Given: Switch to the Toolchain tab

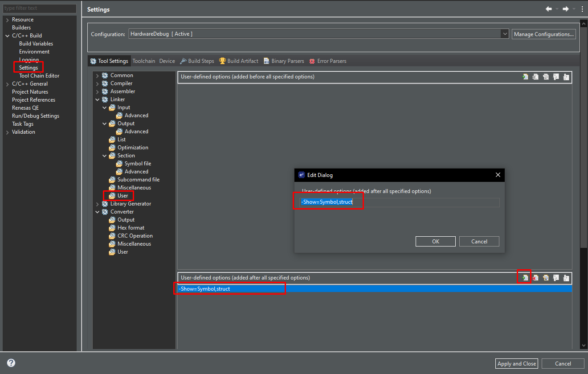Looking at the screenshot, I should coord(144,61).
